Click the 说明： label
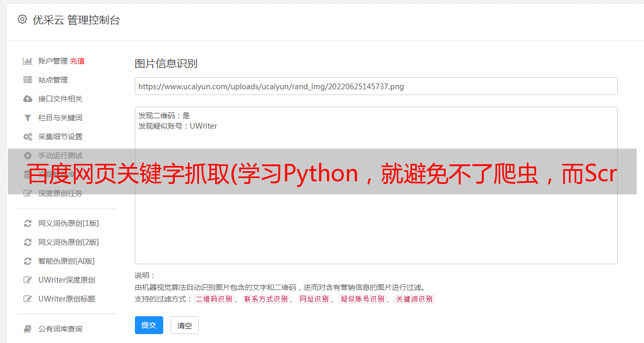Screen dimensions: 644x343 coord(145,275)
